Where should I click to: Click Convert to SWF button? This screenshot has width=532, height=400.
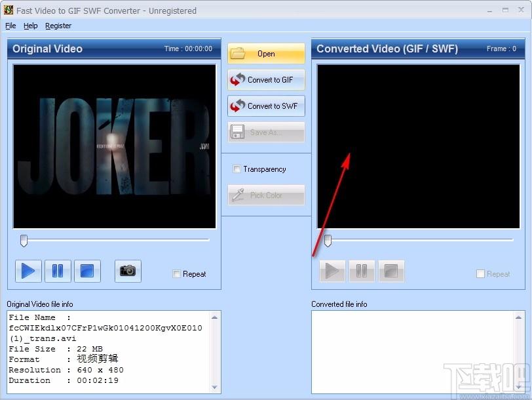[266, 106]
